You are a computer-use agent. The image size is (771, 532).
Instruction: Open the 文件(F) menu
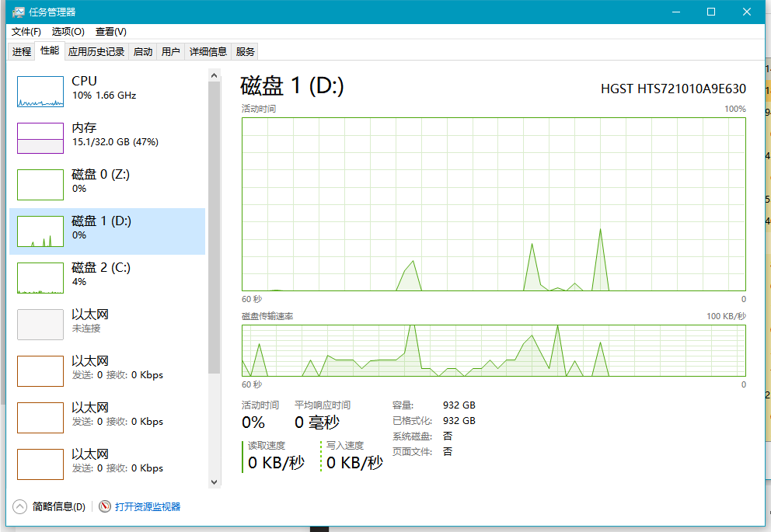[26, 32]
